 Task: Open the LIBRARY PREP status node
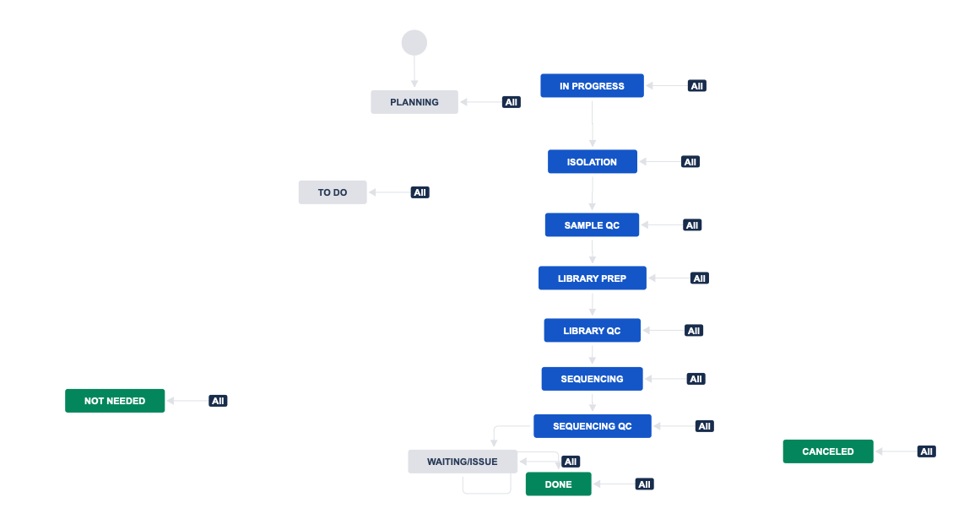pos(592,278)
